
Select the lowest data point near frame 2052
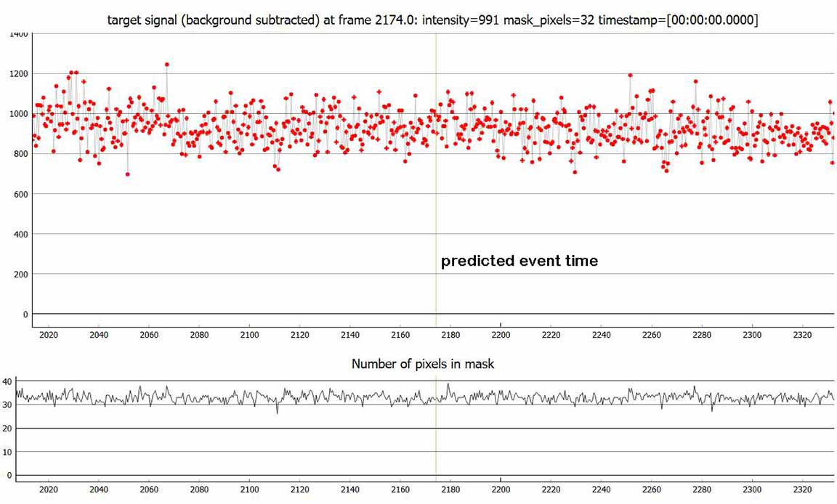[128, 174]
